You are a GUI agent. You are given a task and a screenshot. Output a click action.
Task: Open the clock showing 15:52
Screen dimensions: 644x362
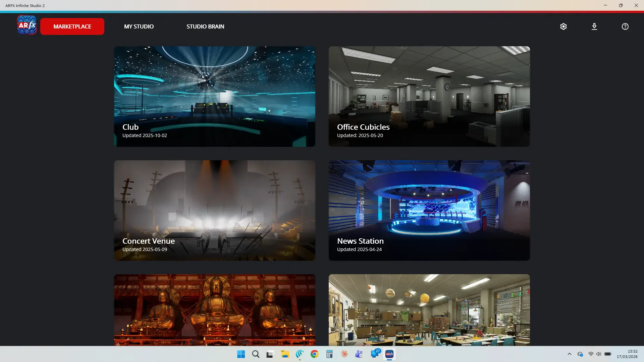(x=627, y=354)
